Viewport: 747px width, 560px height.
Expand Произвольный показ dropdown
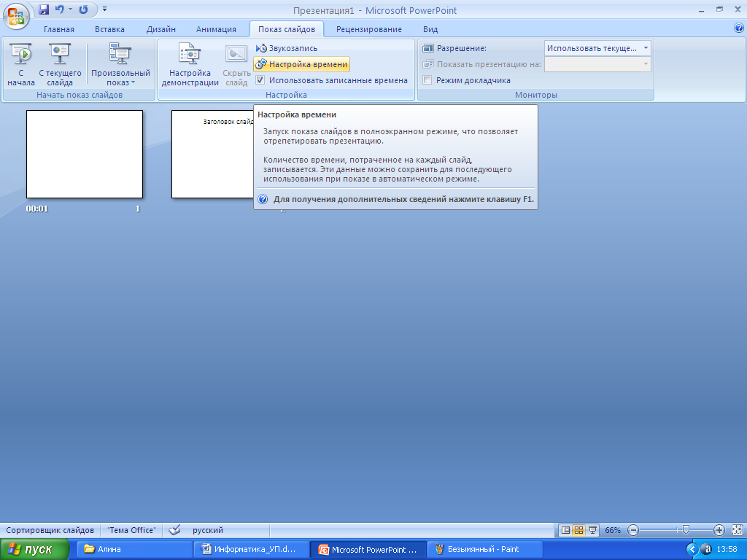[x=120, y=65]
